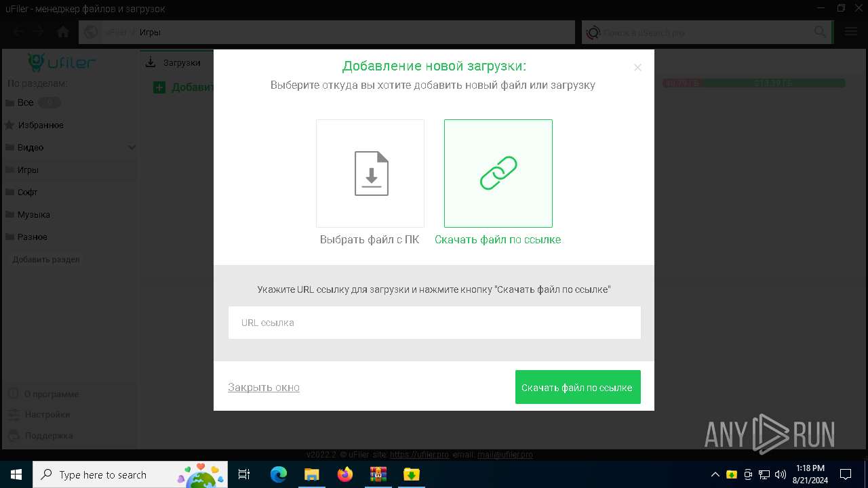Close the dialog with the X icon

point(637,67)
